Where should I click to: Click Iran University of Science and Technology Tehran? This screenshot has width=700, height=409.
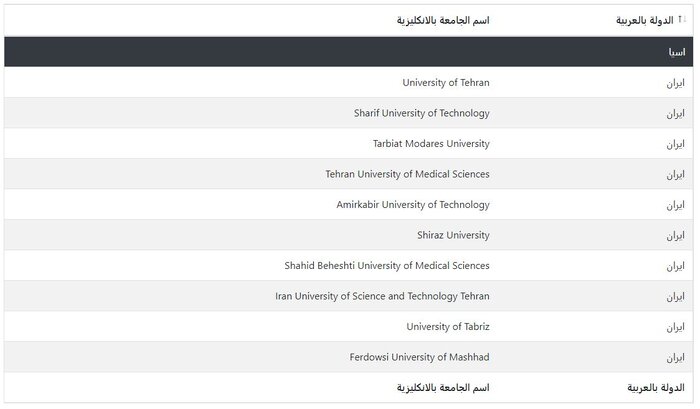(382, 296)
